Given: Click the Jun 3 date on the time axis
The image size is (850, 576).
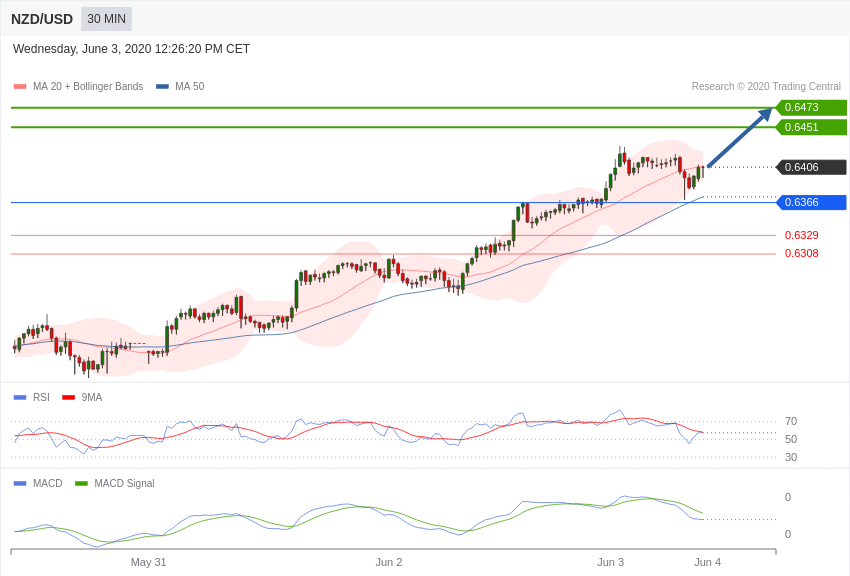Looking at the screenshot, I should point(611,562).
